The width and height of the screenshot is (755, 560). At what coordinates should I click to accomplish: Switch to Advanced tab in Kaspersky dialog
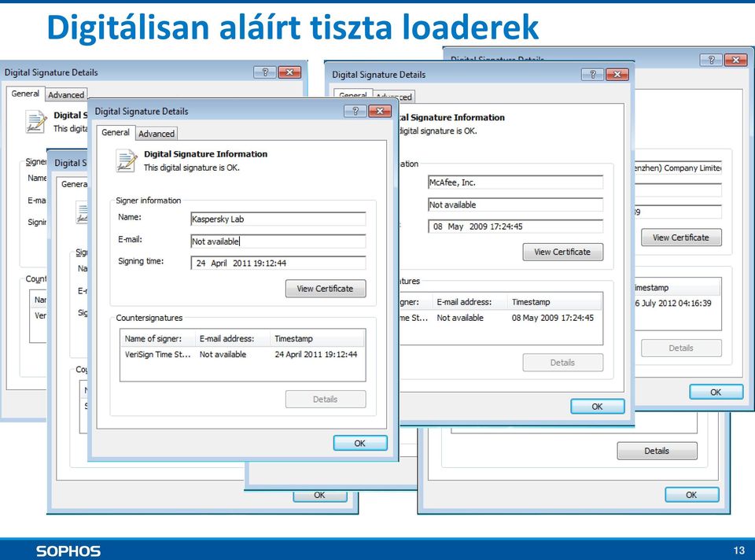[157, 134]
